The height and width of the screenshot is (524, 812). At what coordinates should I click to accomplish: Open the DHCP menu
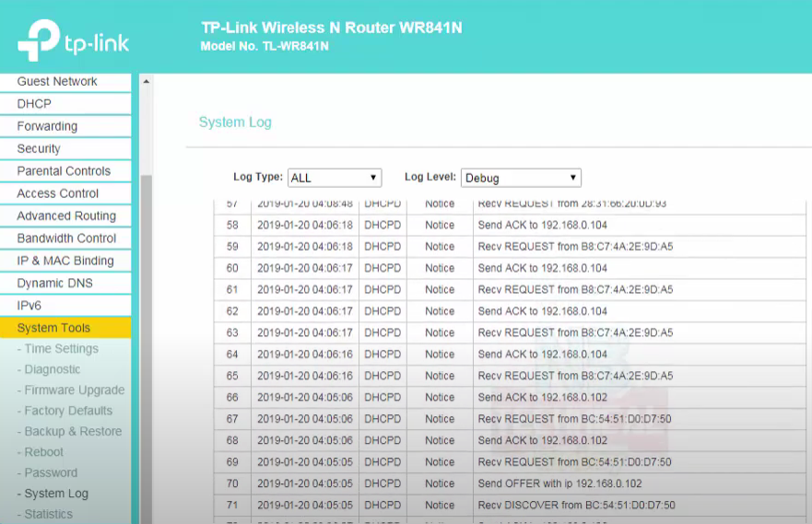(x=34, y=104)
